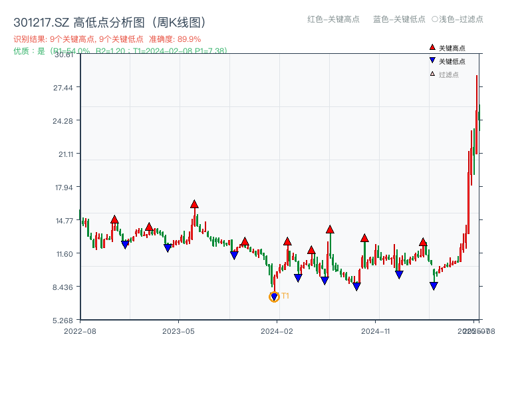Click the 2024-11 x-axis label
The width and height of the screenshot is (532, 399).
coord(376,331)
